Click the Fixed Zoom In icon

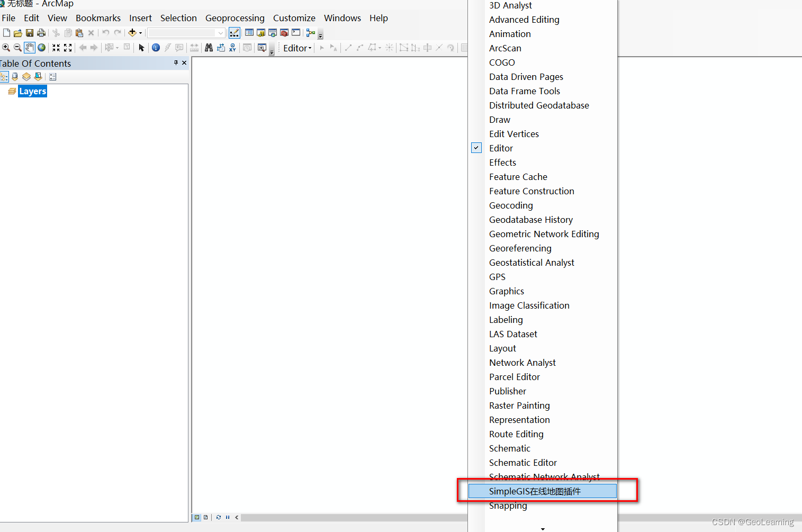(56, 48)
